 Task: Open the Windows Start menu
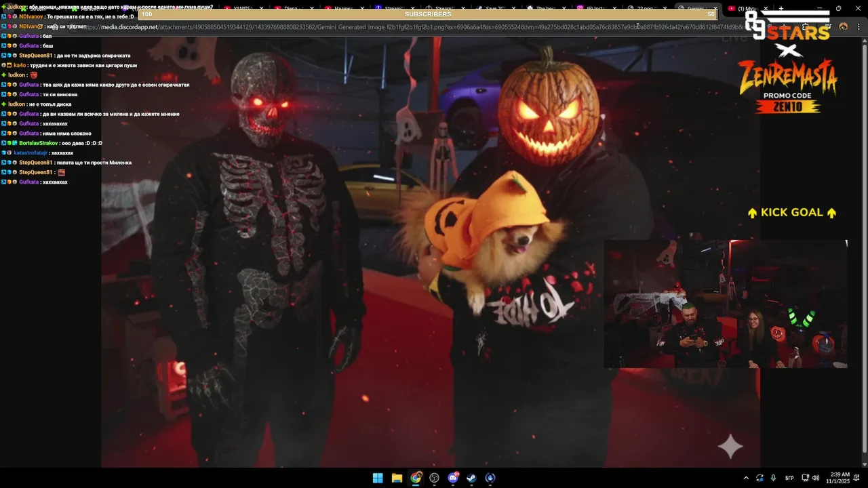click(378, 478)
